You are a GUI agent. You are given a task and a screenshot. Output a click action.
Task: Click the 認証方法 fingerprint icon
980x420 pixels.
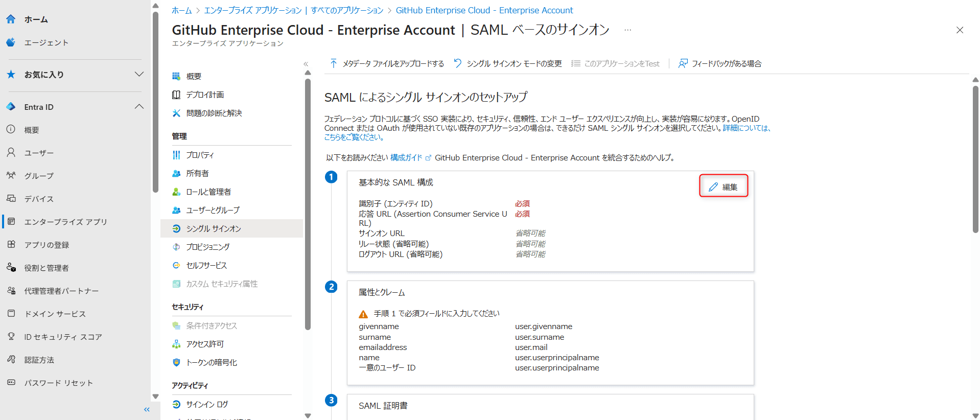point(11,359)
